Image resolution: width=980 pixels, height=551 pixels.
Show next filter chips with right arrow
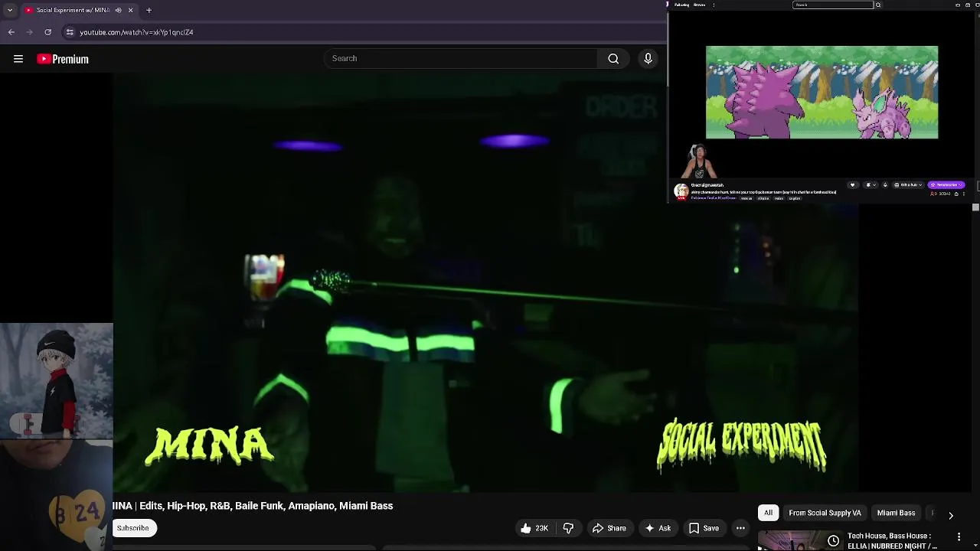click(950, 515)
